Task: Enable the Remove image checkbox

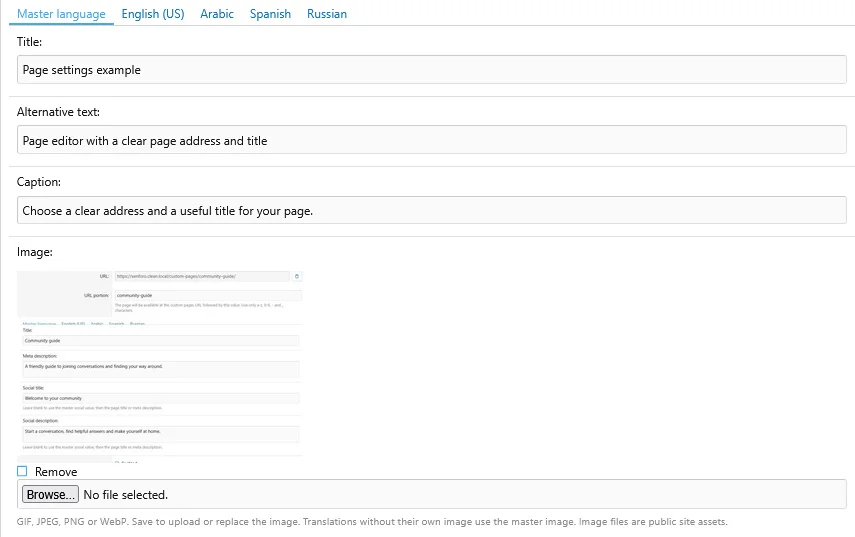Action: [x=22, y=471]
